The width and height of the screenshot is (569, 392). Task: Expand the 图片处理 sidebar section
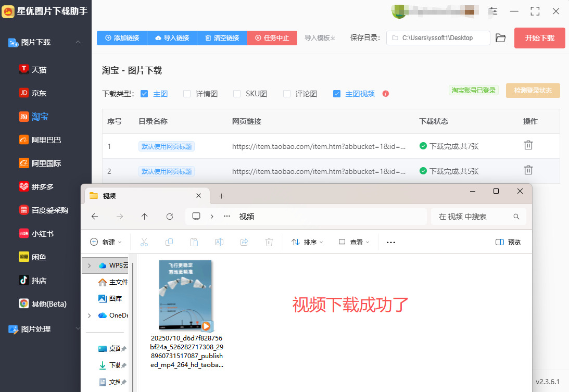pyautogui.click(x=78, y=329)
